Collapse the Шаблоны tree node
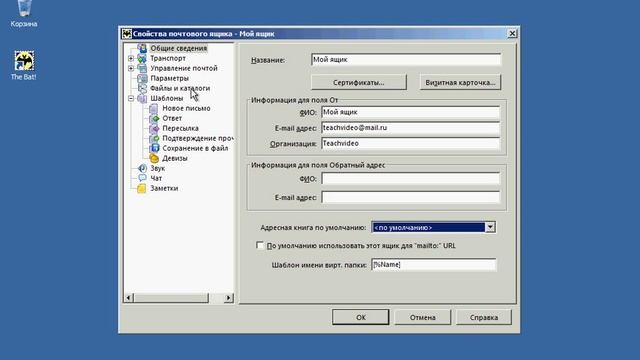Image resolution: width=640 pixels, height=360 pixels. pyautogui.click(x=131, y=98)
